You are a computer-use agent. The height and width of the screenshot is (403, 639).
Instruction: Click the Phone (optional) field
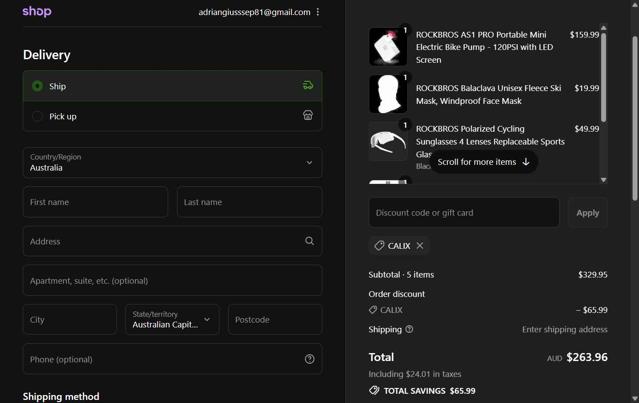tap(172, 359)
